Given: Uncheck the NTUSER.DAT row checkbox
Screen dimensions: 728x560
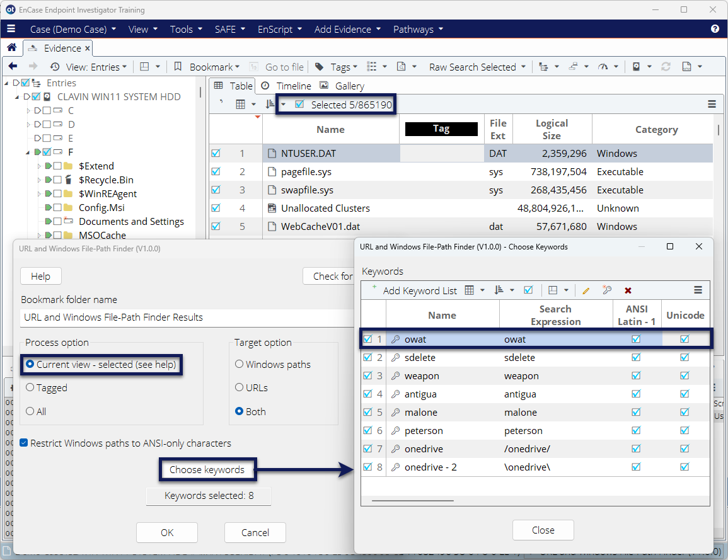Looking at the screenshot, I should (x=216, y=153).
